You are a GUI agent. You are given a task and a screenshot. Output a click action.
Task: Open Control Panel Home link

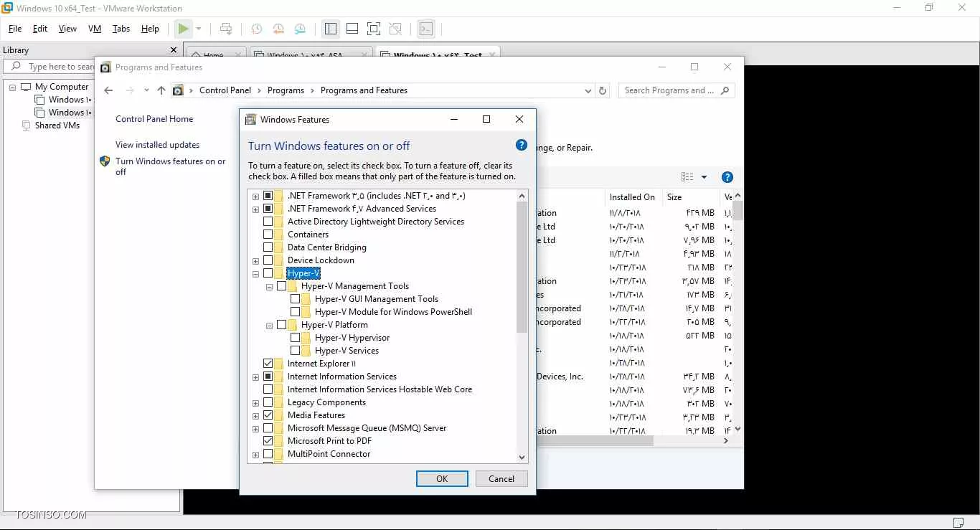coord(154,119)
